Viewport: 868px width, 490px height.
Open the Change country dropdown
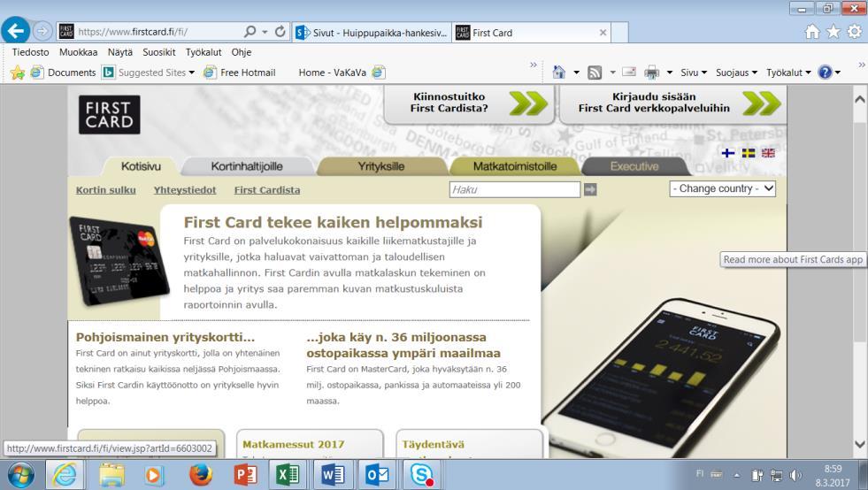point(722,188)
